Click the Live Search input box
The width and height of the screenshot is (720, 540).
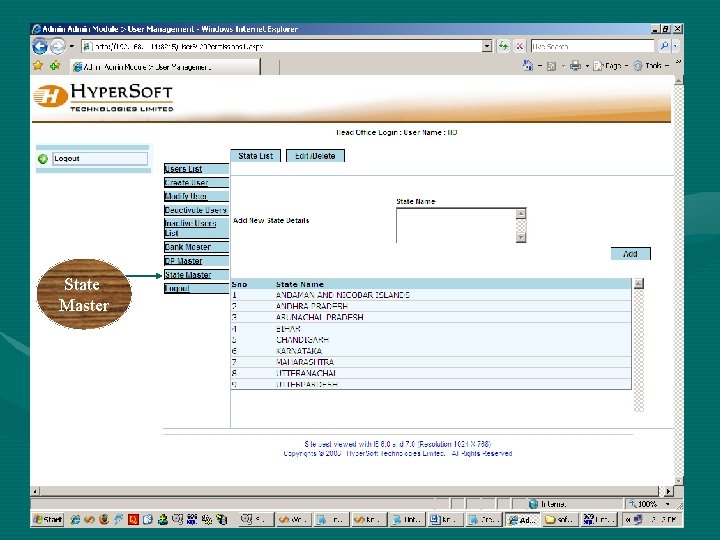592,46
